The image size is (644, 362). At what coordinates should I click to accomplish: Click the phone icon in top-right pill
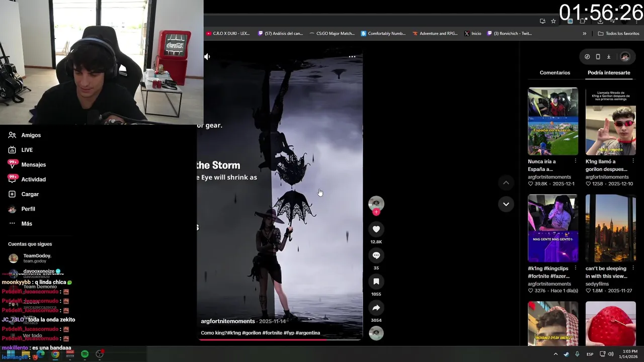pyautogui.click(x=598, y=57)
